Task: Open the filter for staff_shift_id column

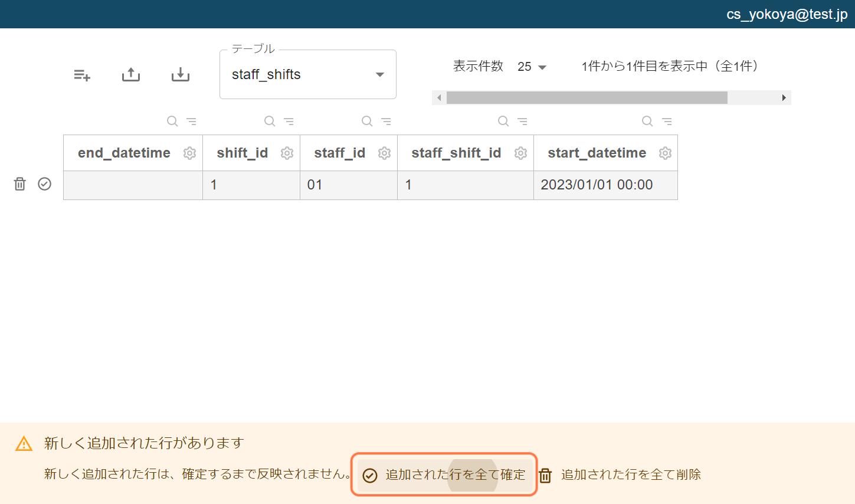Action: 522,121
